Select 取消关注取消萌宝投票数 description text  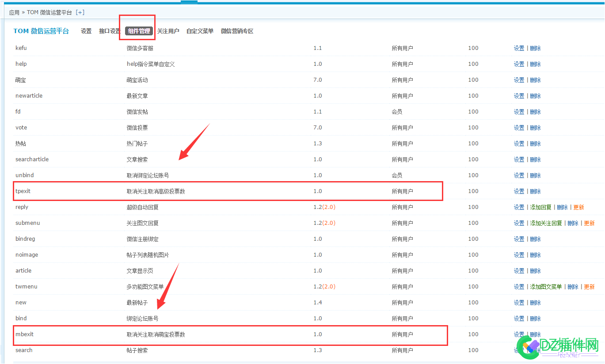pos(156,334)
